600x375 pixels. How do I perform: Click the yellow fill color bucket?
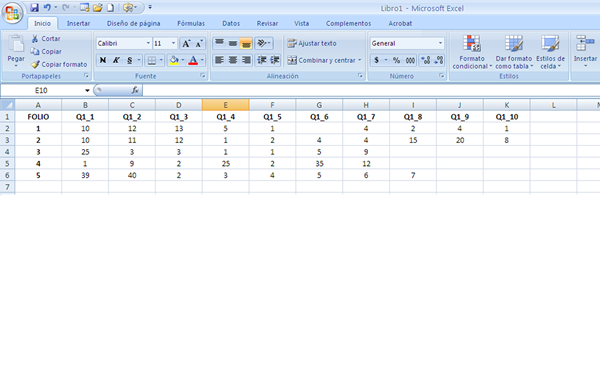(174, 60)
